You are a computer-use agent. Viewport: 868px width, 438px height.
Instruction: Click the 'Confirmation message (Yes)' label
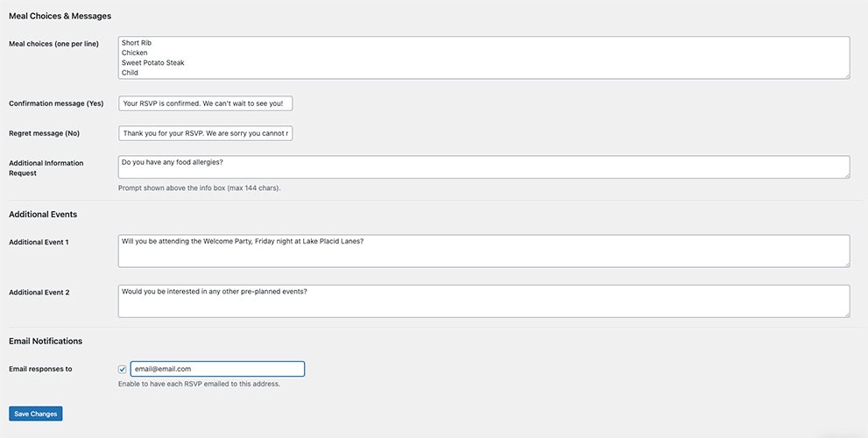click(56, 103)
